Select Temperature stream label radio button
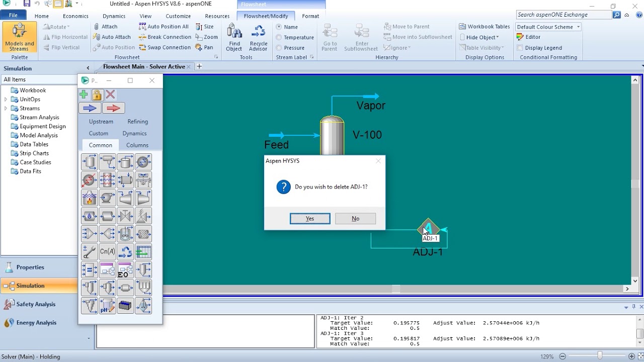Image resolution: width=644 pixels, height=362 pixels. coord(279,37)
